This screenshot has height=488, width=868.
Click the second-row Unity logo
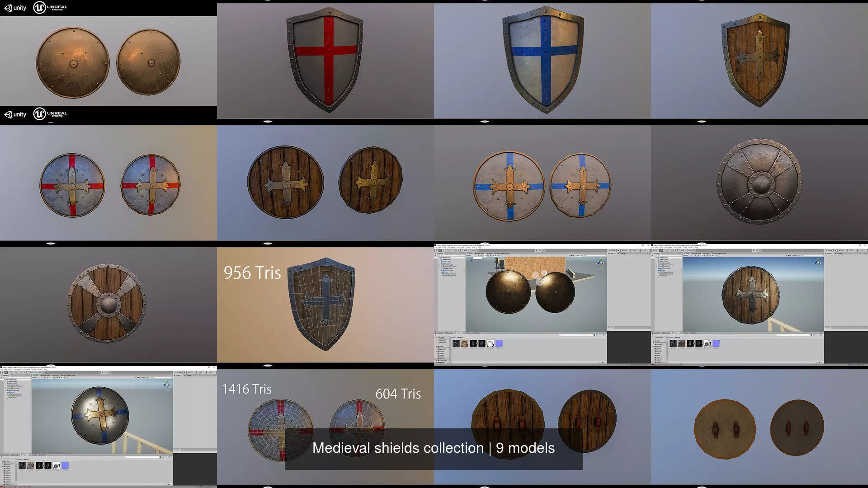click(x=15, y=114)
